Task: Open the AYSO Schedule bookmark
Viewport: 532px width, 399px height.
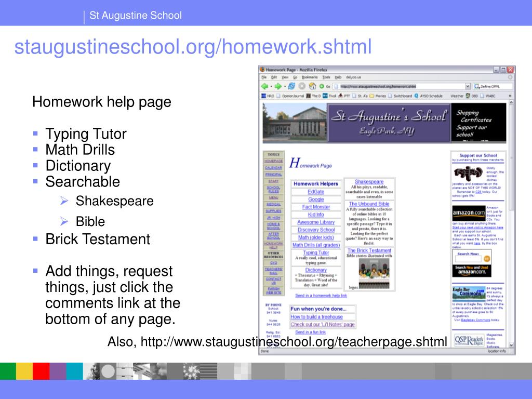Action: tap(428, 96)
